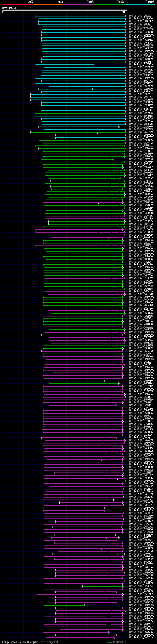The height and width of the screenshot is (644, 157).
Task: Open the UniRef100_O23589 hit label
Action: click(141, 65)
